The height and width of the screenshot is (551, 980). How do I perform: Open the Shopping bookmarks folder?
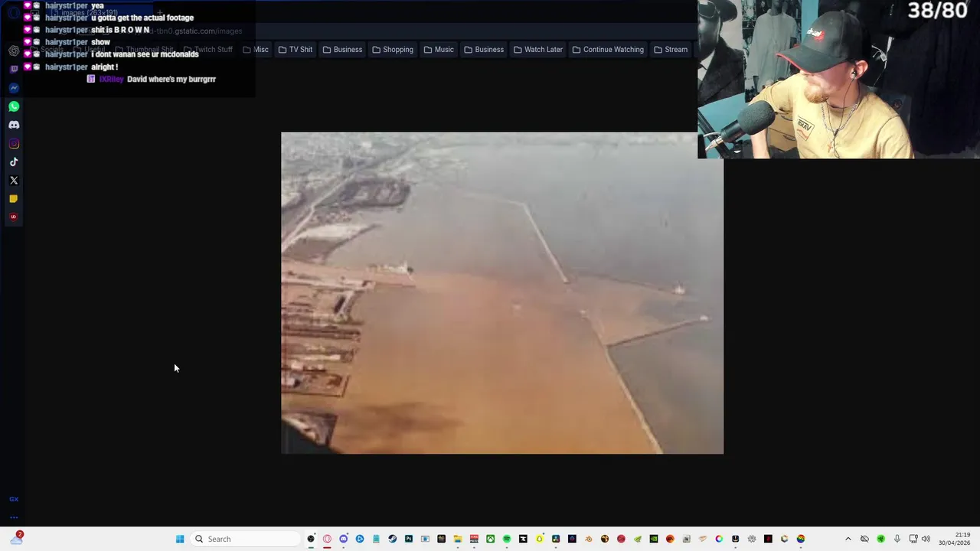[x=393, y=50]
